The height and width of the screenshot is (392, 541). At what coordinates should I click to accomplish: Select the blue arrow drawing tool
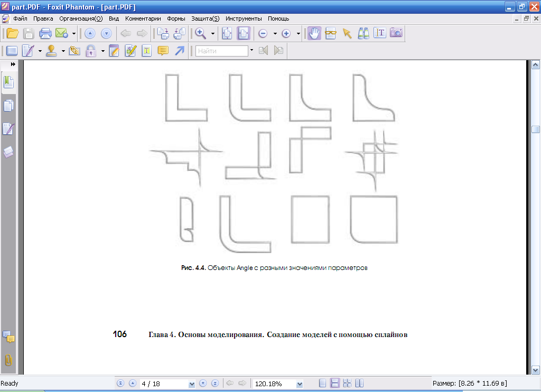pyautogui.click(x=180, y=51)
